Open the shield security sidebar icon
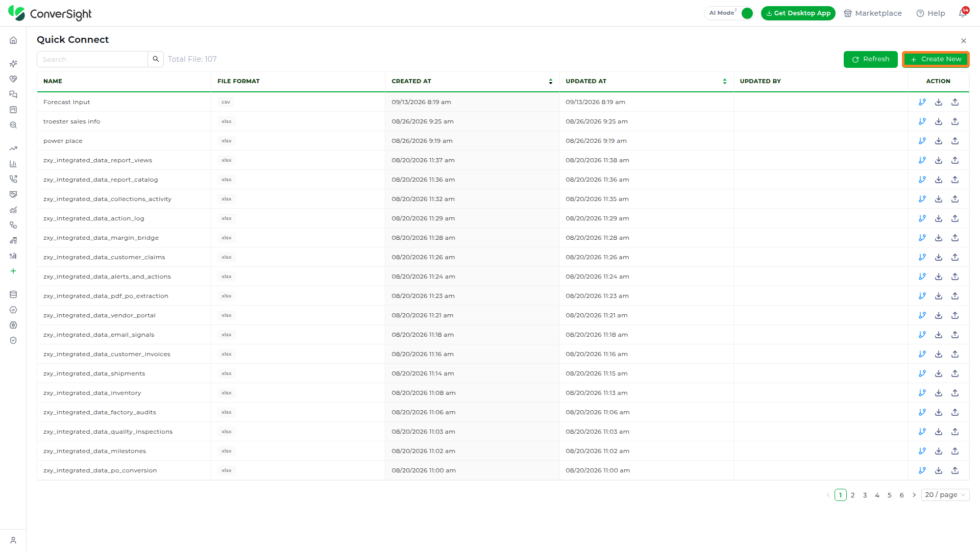980x551 pixels. coord(13,340)
